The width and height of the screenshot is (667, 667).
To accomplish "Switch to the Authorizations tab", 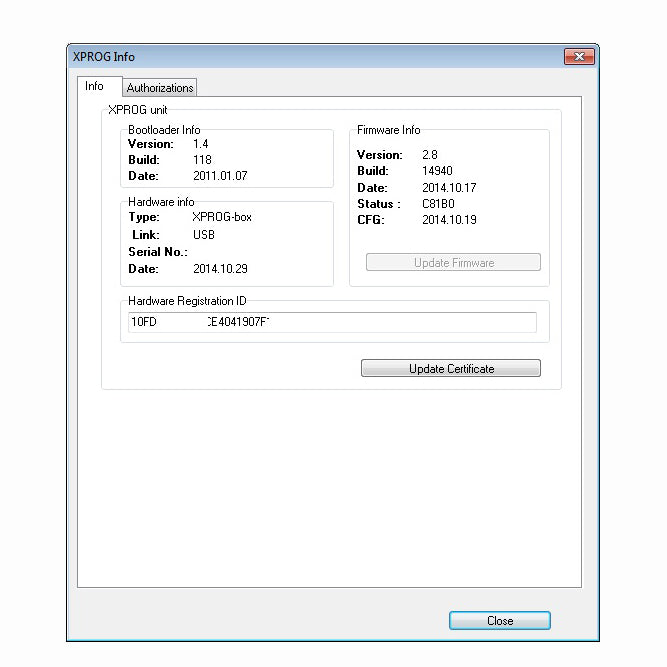I will click(x=160, y=88).
